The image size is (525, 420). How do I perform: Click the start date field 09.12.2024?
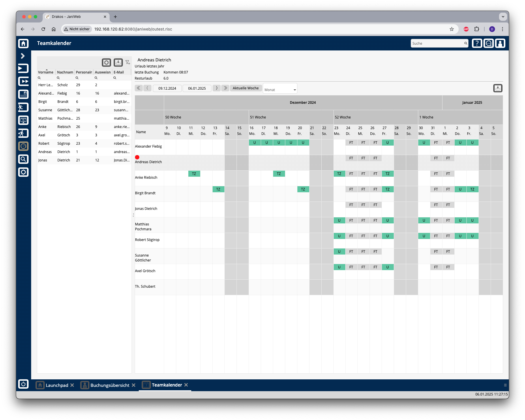click(x=167, y=88)
